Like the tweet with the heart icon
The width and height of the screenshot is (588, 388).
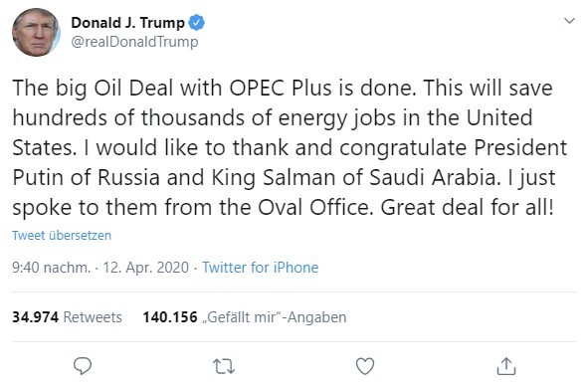[x=365, y=366]
